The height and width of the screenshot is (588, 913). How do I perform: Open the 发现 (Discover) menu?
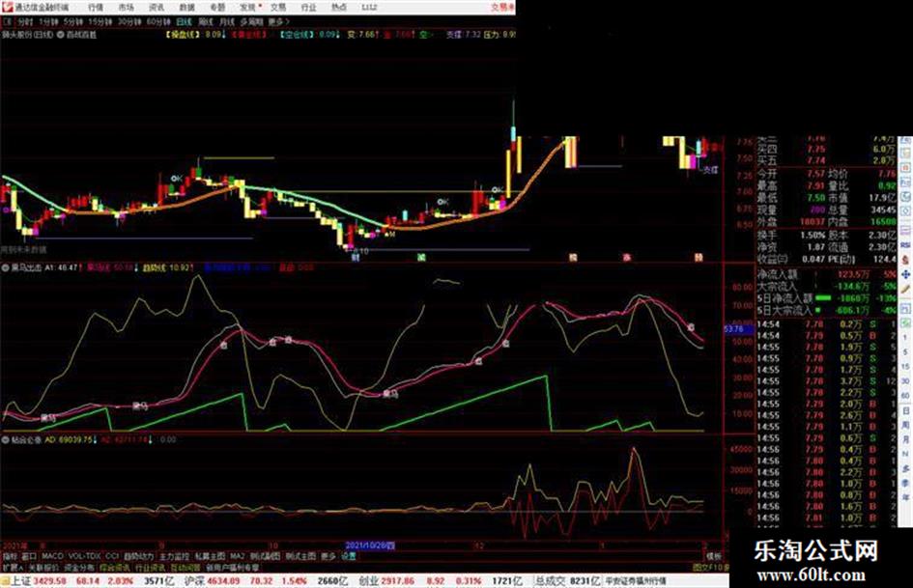pos(247,8)
